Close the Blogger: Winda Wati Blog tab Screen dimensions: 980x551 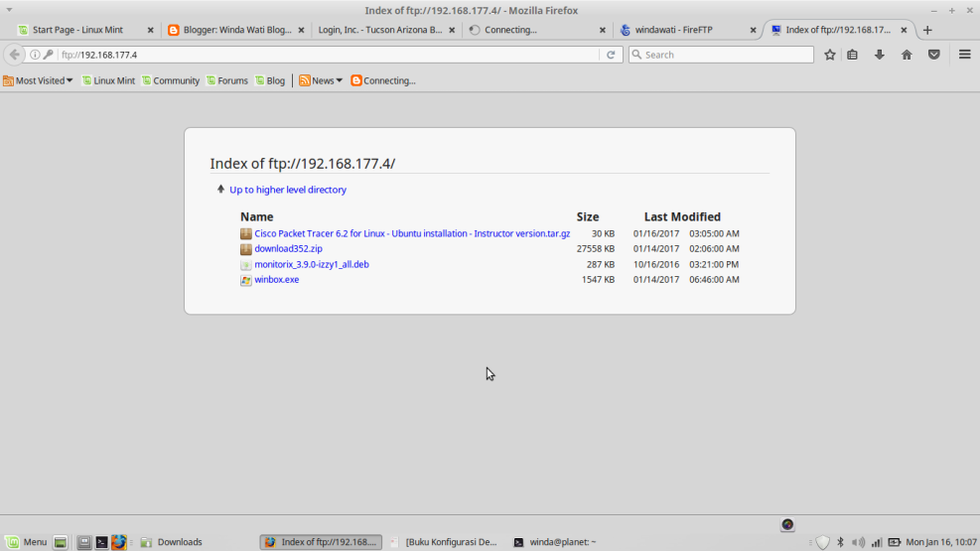[x=301, y=30]
